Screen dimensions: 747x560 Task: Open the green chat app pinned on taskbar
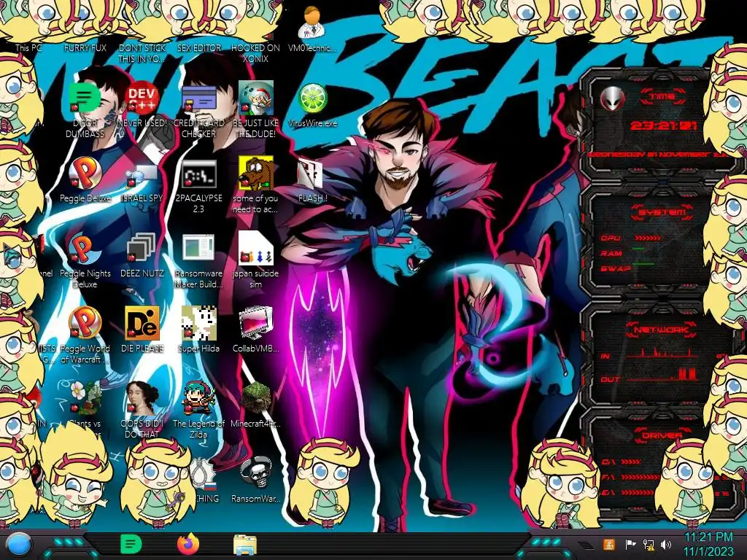(131, 544)
